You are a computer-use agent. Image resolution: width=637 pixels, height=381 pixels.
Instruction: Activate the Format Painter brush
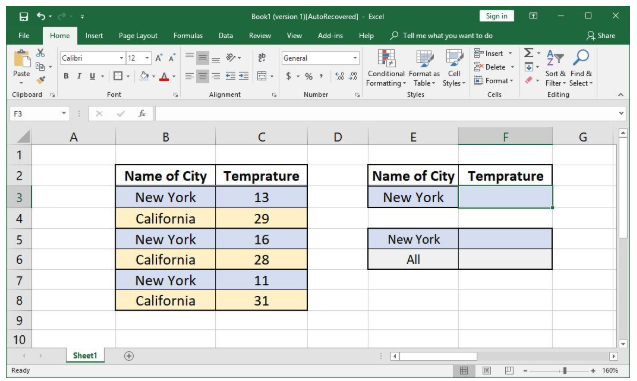pos(40,80)
